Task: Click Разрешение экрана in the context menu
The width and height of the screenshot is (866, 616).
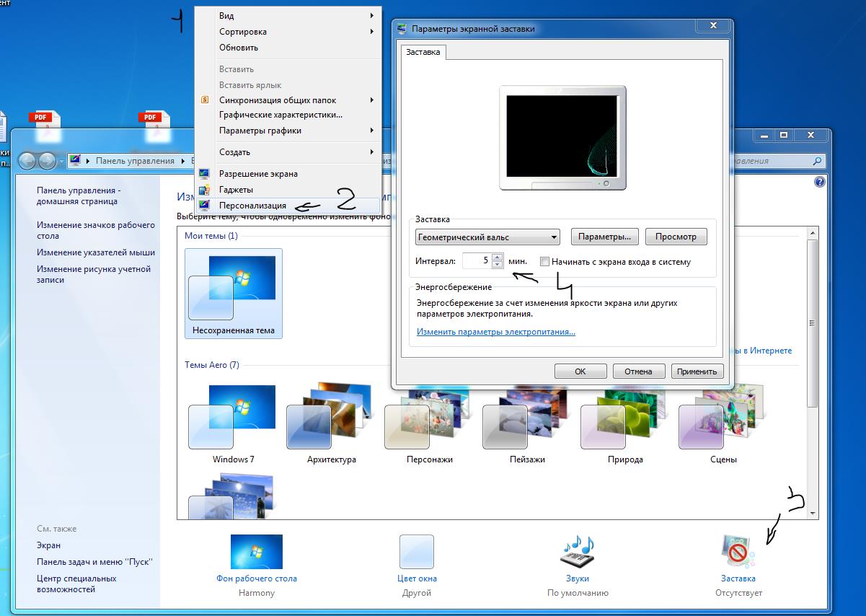Action: click(x=288, y=174)
